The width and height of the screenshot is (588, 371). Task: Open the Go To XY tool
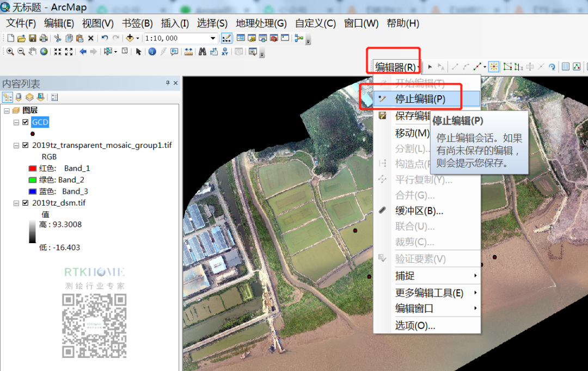pos(224,52)
